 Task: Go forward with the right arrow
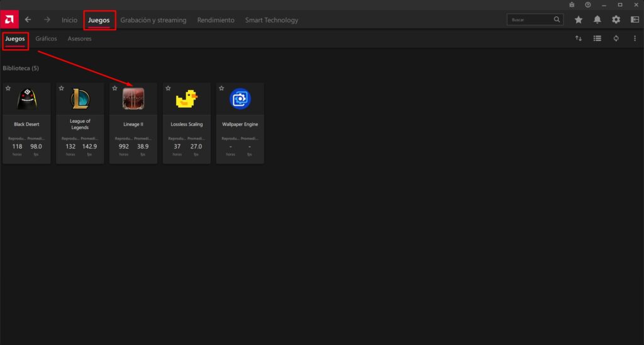(x=47, y=20)
